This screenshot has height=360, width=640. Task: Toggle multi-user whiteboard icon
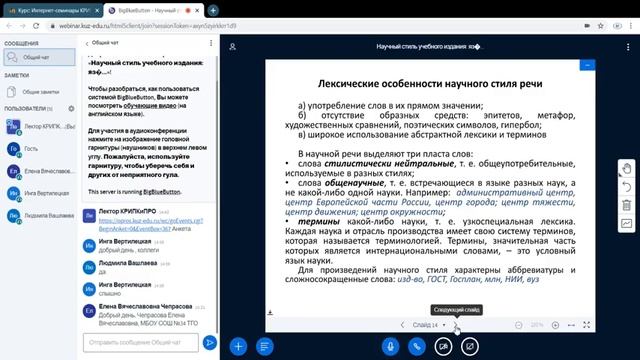point(627,223)
